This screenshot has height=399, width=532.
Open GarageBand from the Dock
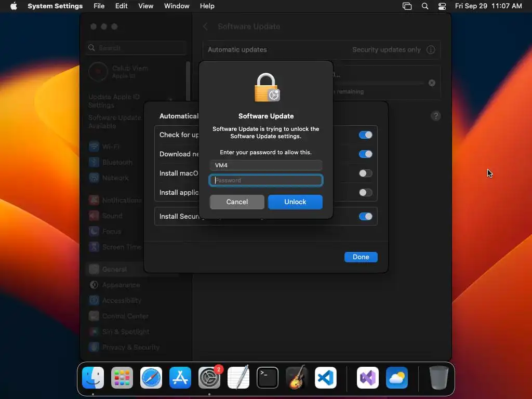(x=297, y=378)
